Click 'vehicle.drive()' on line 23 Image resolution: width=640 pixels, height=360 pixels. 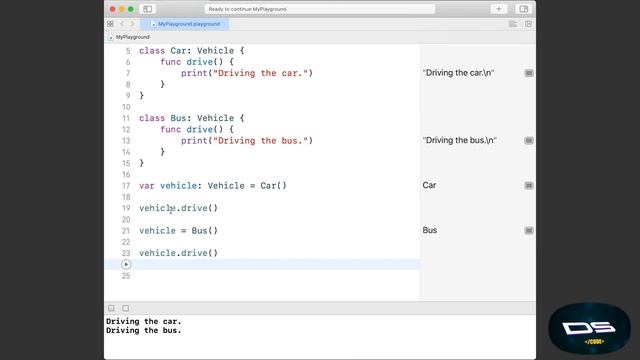tap(178, 253)
